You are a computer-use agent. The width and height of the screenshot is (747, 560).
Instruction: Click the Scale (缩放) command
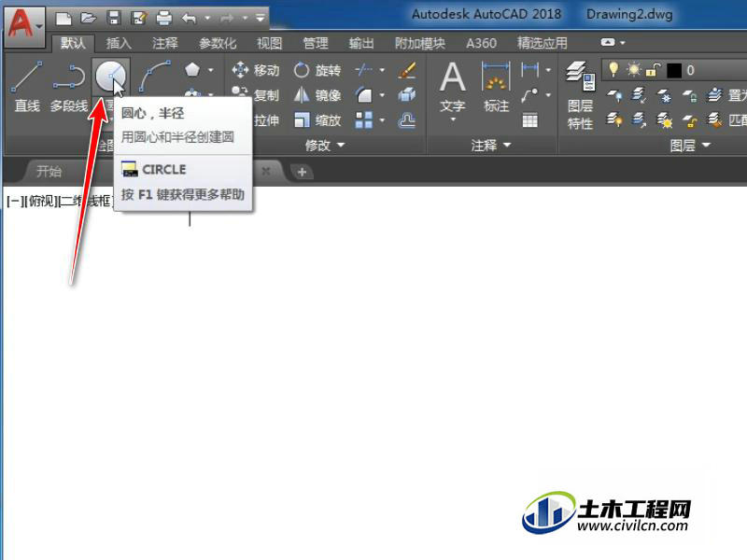coord(317,120)
